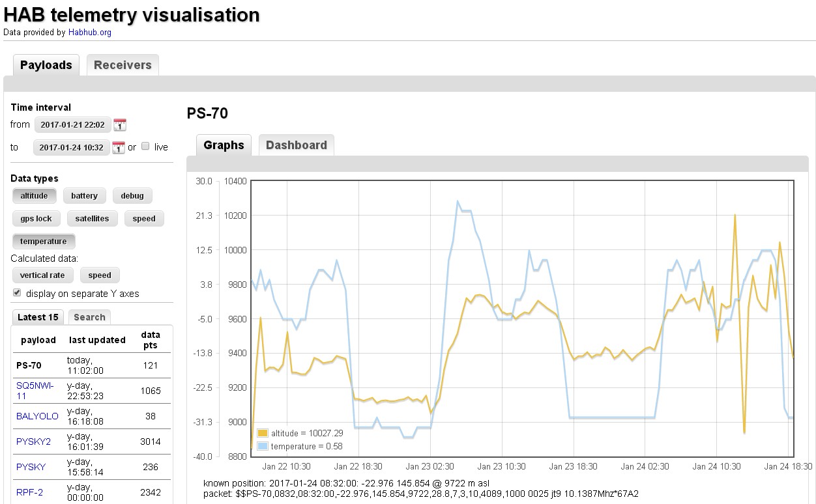Open the 'to' date calendar picker icon
Viewport: 816px width, 504px height.
click(118, 148)
